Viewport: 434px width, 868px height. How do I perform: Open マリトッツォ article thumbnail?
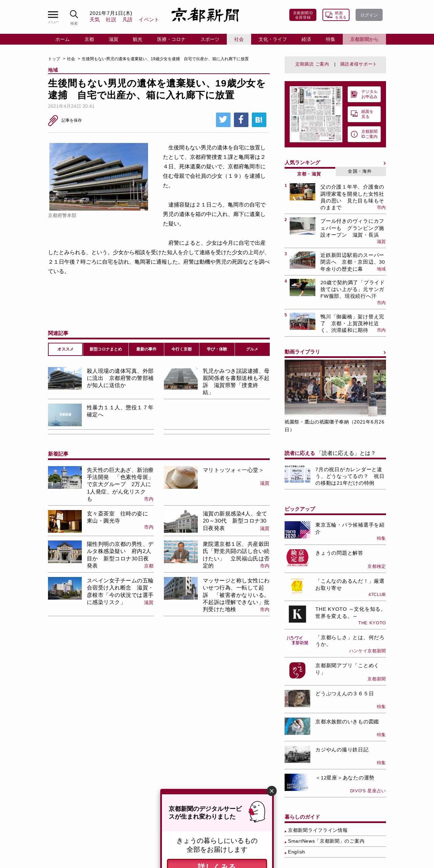pos(181,477)
